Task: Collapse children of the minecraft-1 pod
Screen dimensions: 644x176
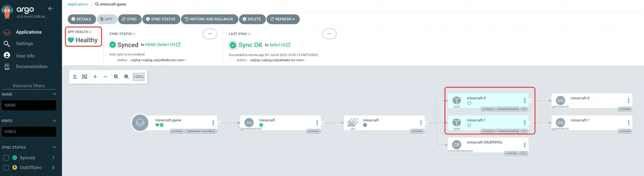Action: point(530,123)
